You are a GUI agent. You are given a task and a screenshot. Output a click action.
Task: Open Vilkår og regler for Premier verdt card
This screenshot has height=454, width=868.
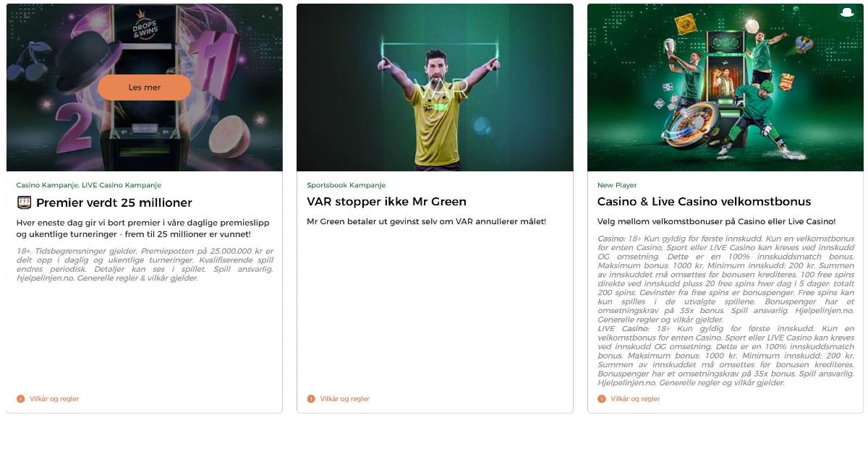pos(54,398)
